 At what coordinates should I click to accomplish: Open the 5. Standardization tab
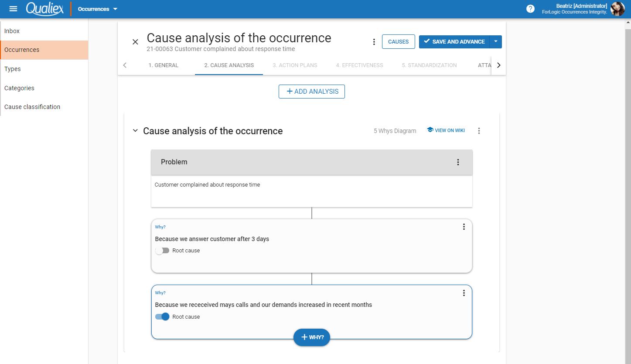[x=429, y=65]
